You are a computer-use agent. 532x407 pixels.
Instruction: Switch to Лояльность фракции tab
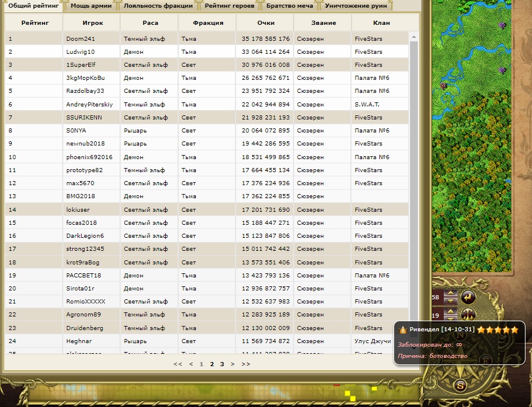[158, 6]
